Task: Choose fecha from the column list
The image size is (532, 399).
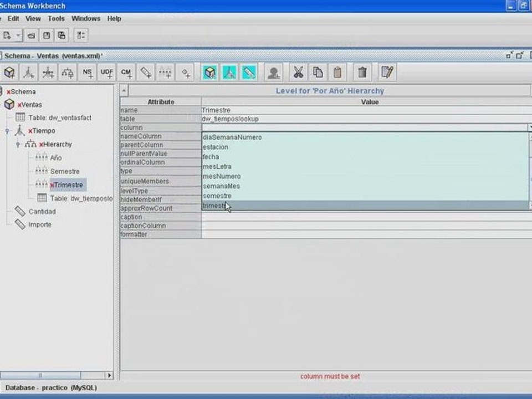Action: pyautogui.click(x=365, y=157)
